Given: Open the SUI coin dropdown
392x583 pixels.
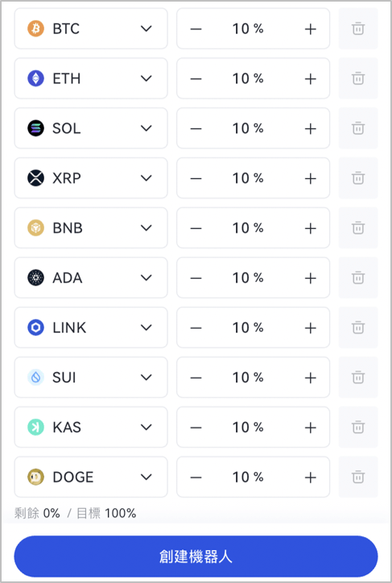Looking at the screenshot, I should tap(91, 378).
